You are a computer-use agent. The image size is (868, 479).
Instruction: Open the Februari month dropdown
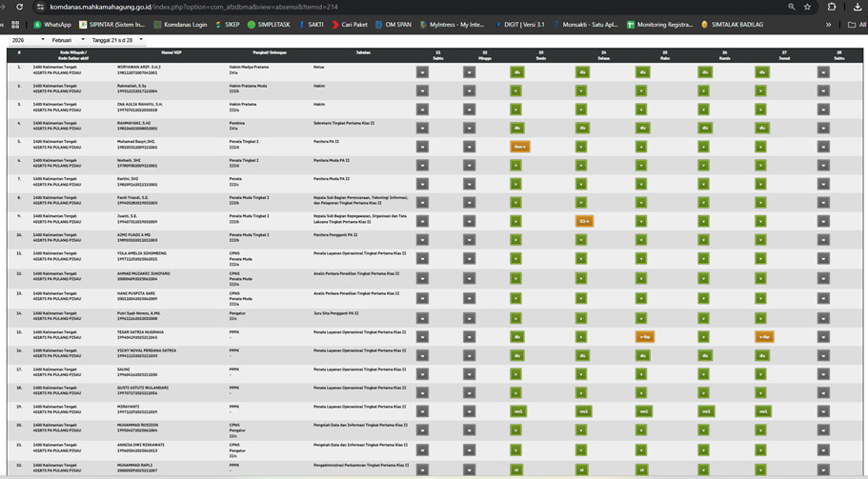click(x=68, y=40)
